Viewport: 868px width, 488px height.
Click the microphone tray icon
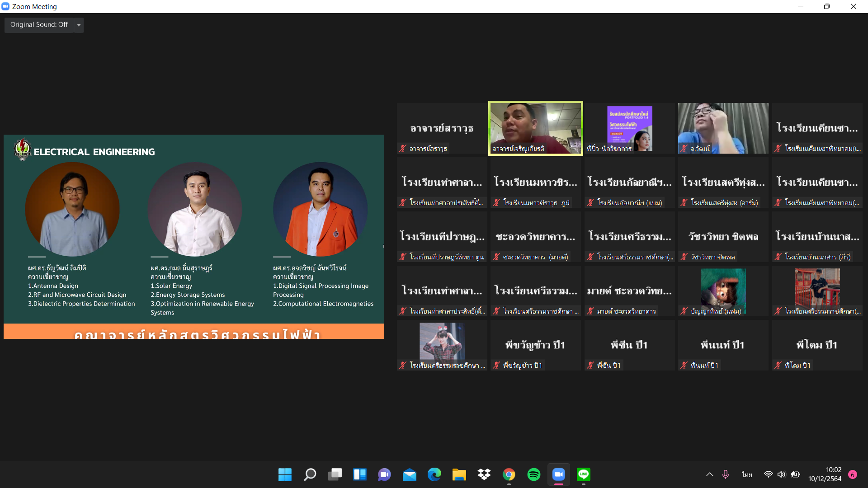pyautogui.click(x=725, y=474)
